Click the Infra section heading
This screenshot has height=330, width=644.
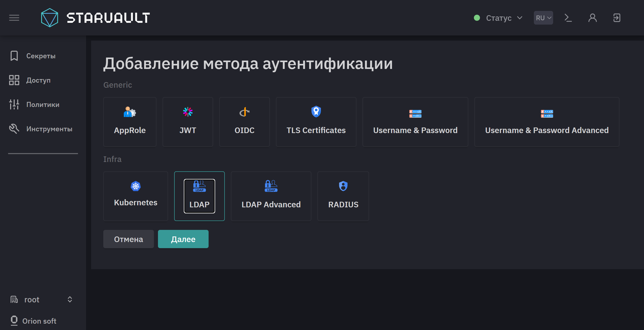tap(112, 159)
